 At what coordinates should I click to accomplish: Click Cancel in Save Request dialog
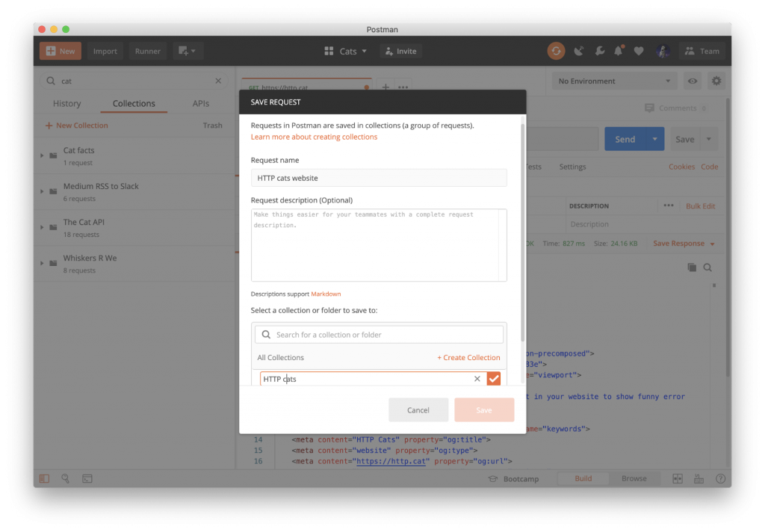pyautogui.click(x=418, y=410)
